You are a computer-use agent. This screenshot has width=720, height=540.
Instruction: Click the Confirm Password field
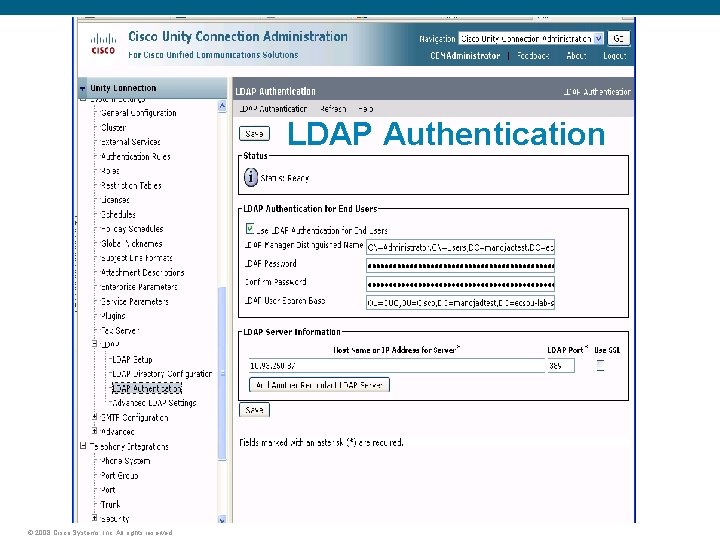pos(460,284)
